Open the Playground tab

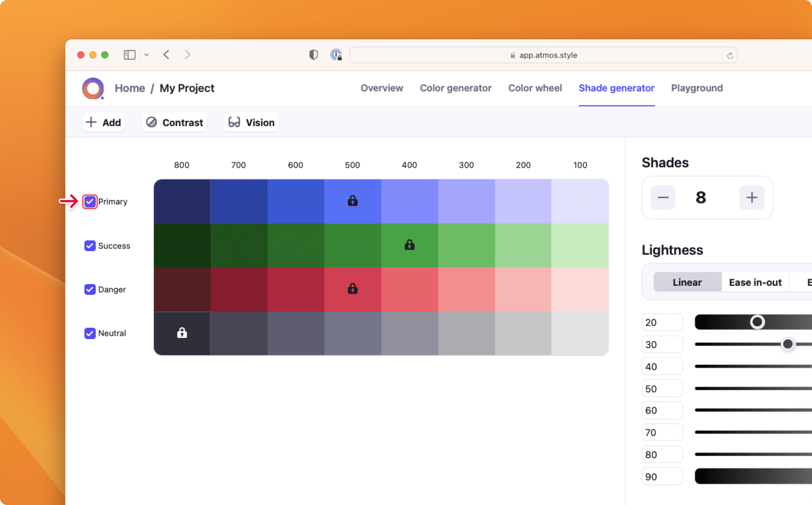tap(697, 88)
